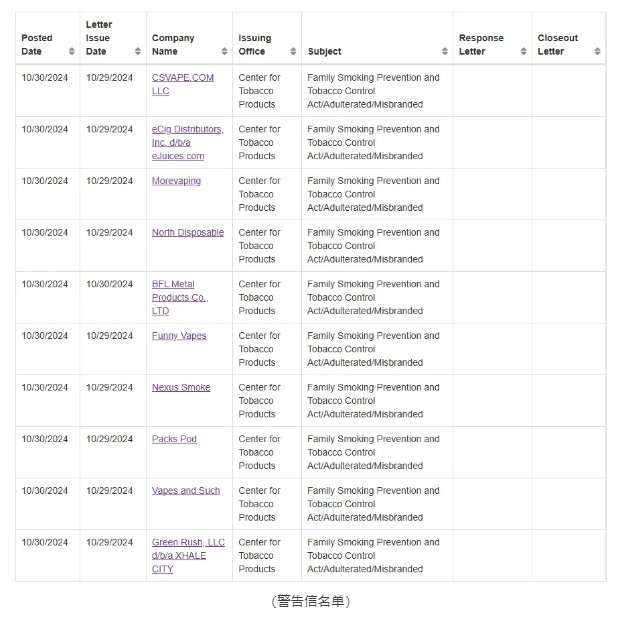Open the Vapes and Such letter
Screen dimensions: 626x621
tap(186, 490)
